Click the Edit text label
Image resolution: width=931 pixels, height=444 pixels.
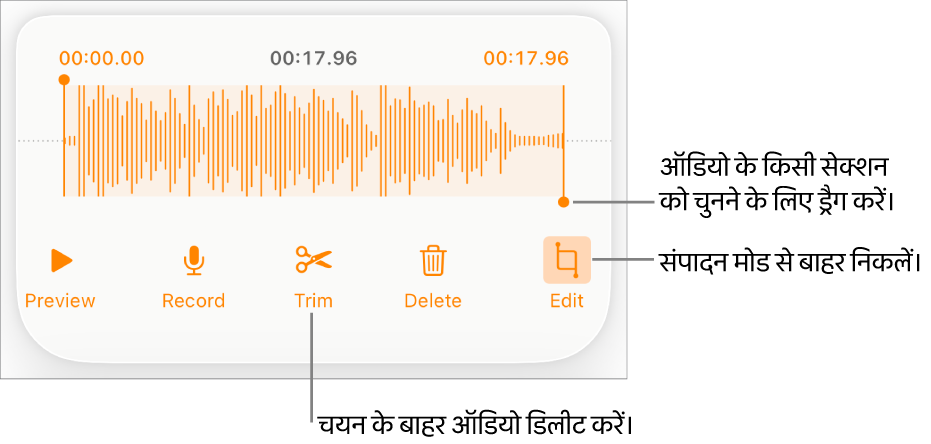[567, 301]
